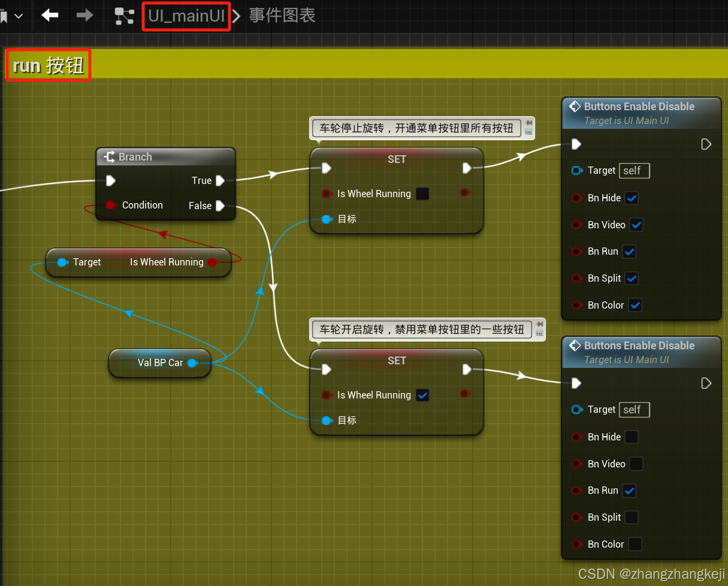Uncheck Bn Color in upper function node
The width and height of the screenshot is (728, 586).
tap(635, 305)
